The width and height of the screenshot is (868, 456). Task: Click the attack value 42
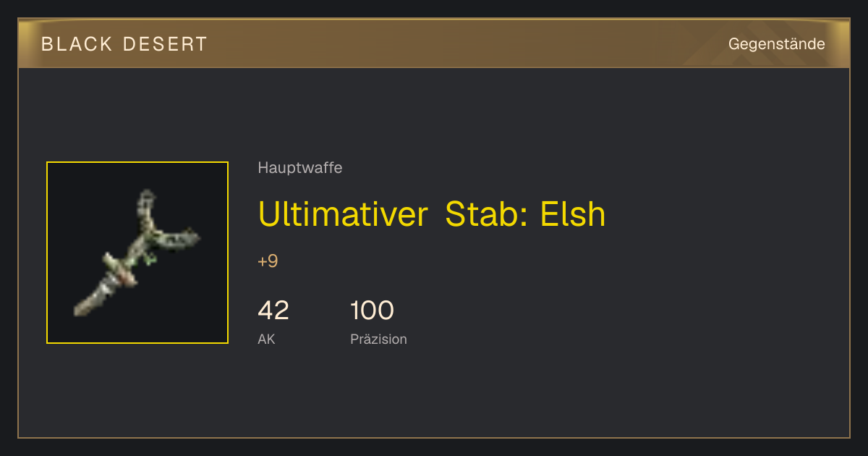click(273, 311)
